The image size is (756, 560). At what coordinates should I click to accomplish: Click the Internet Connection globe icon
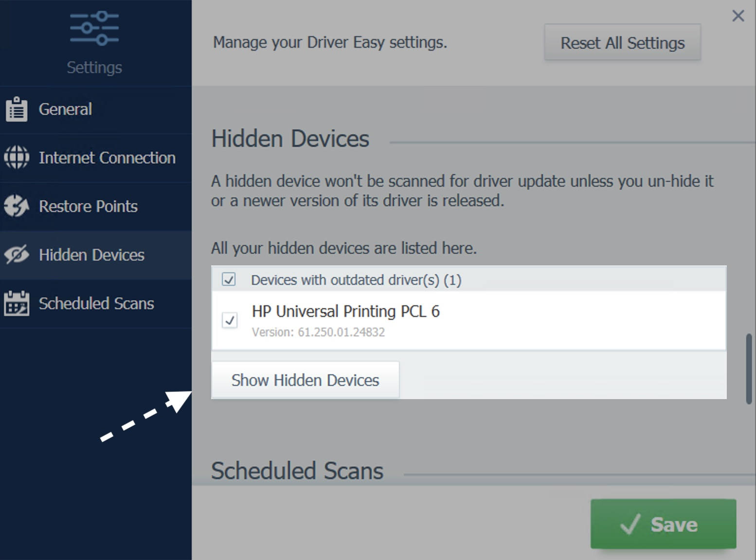(16, 157)
